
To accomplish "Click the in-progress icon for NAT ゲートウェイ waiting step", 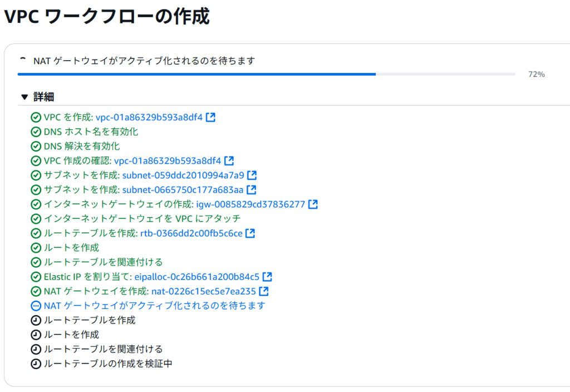I will click(36, 306).
